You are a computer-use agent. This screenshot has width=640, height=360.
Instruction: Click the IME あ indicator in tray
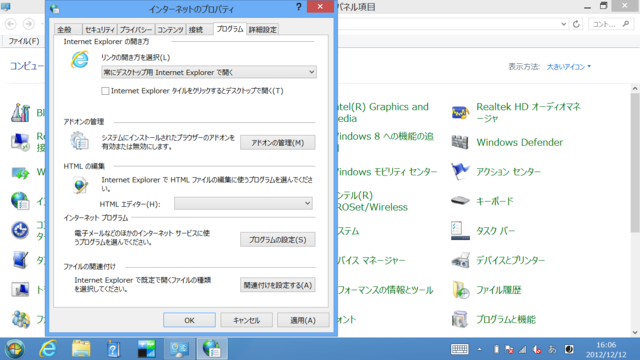tap(552, 349)
